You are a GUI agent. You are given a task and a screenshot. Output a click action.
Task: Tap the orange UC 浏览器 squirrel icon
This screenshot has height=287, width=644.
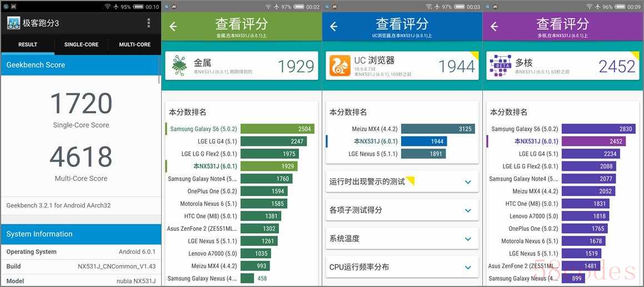[340, 66]
